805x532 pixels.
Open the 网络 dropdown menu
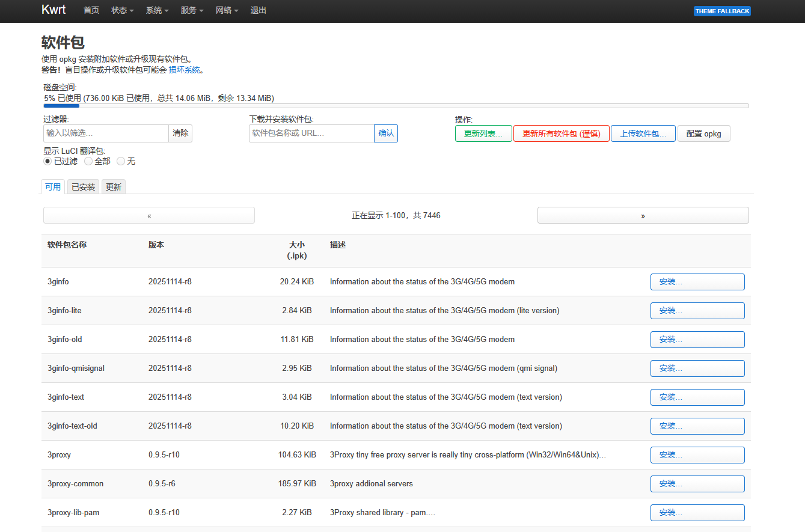(x=226, y=10)
